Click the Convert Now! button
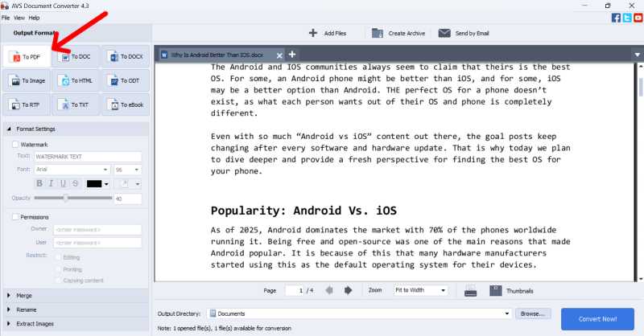 pyautogui.click(x=597, y=318)
